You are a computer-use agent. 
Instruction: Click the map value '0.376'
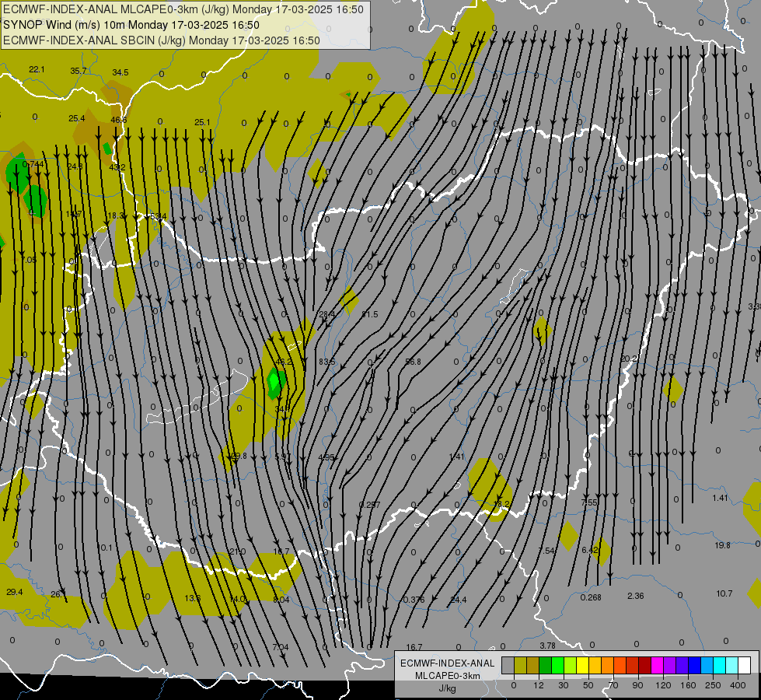click(x=414, y=600)
